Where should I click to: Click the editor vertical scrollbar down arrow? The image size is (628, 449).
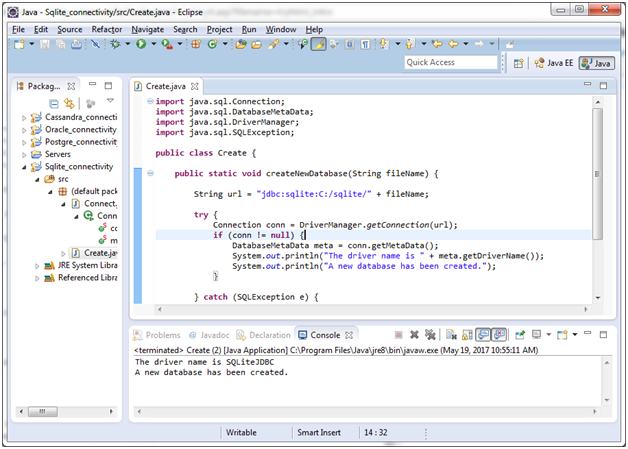point(598,298)
